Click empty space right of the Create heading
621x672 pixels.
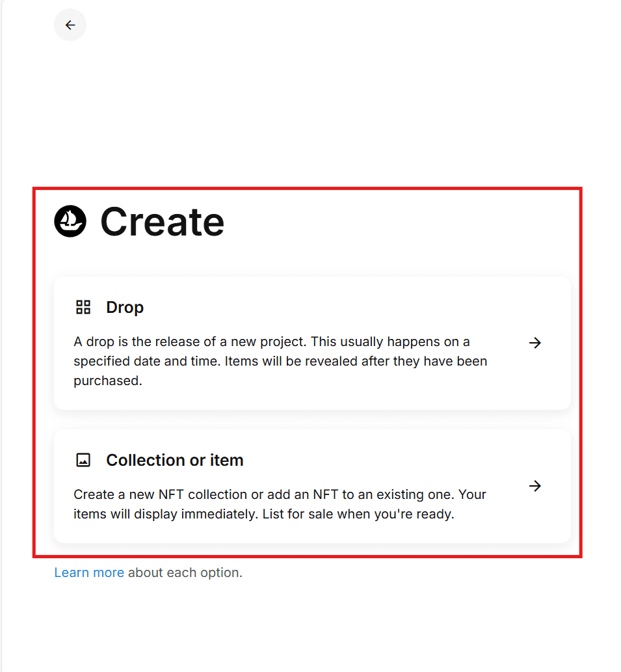pyautogui.click(x=399, y=222)
